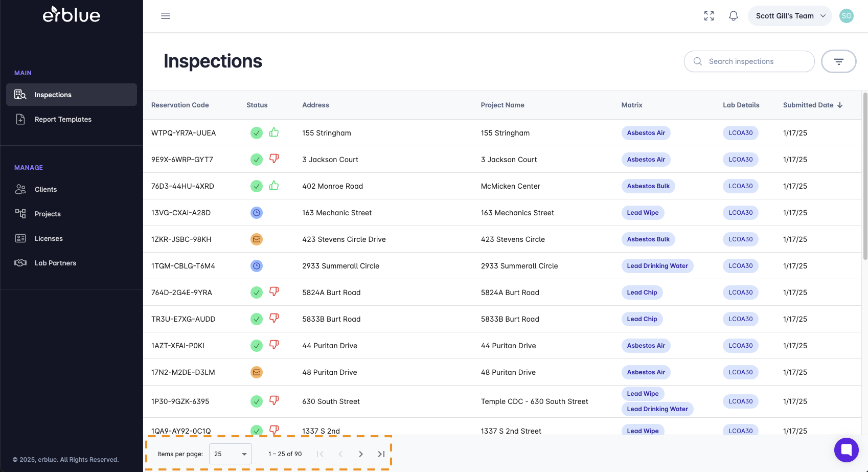Click the Project Name column header
This screenshot has height=472, width=868.
(502, 105)
